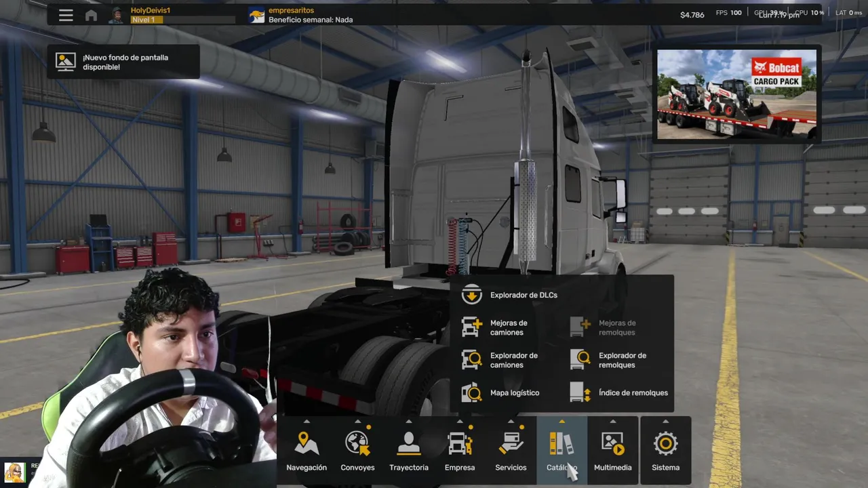Open Convoyes menu
This screenshot has width=868, height=488.
tap(357, 451)
